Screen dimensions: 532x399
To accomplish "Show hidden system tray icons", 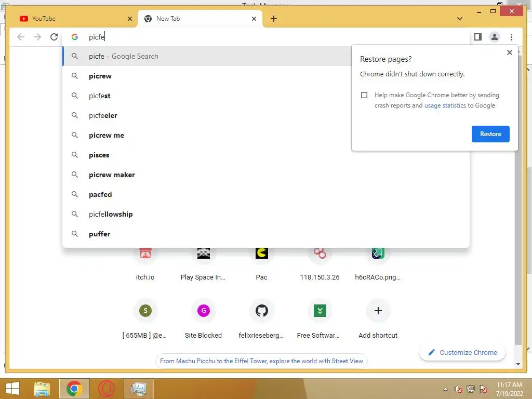I will point(445,389).
